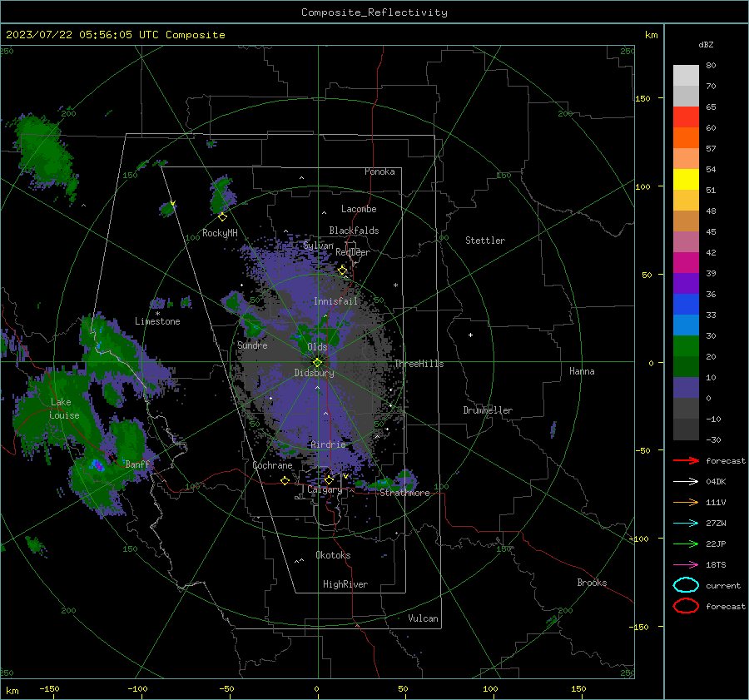Click the magenta 18TS arrow icon
Image resolution: width=749 pixels, height=700 pixels.
tap(686, 565)
